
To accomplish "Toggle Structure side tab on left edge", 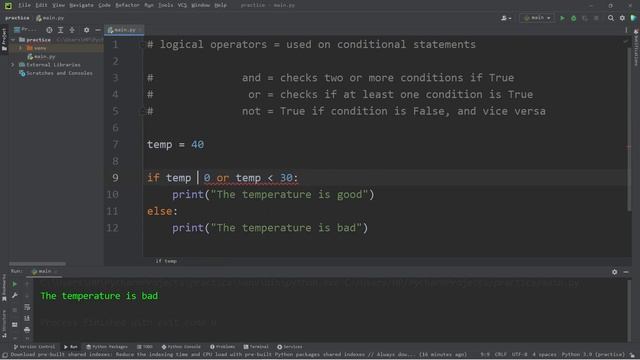I will point(4,323).
